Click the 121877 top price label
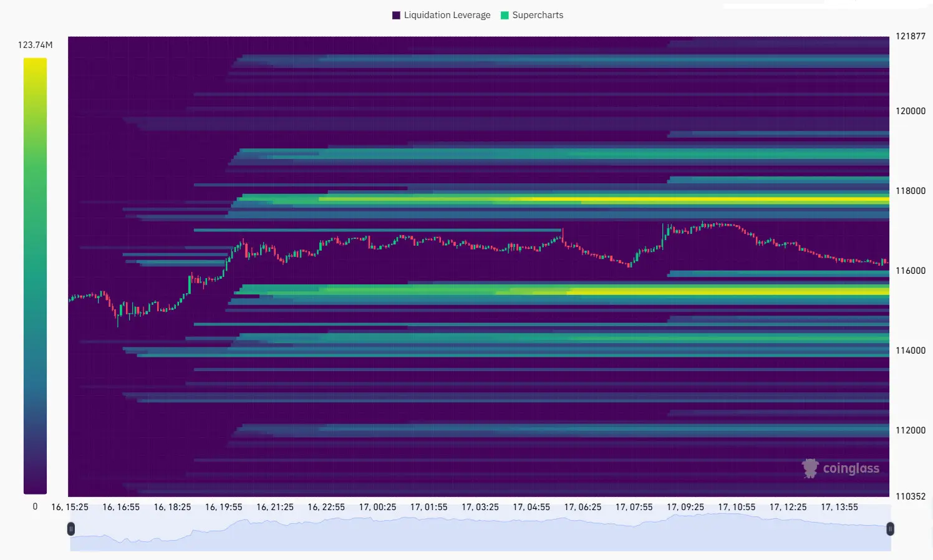Image resolution: width=933 pixels, height=560 pixels. pyautogui.click(x=910, y=36)
